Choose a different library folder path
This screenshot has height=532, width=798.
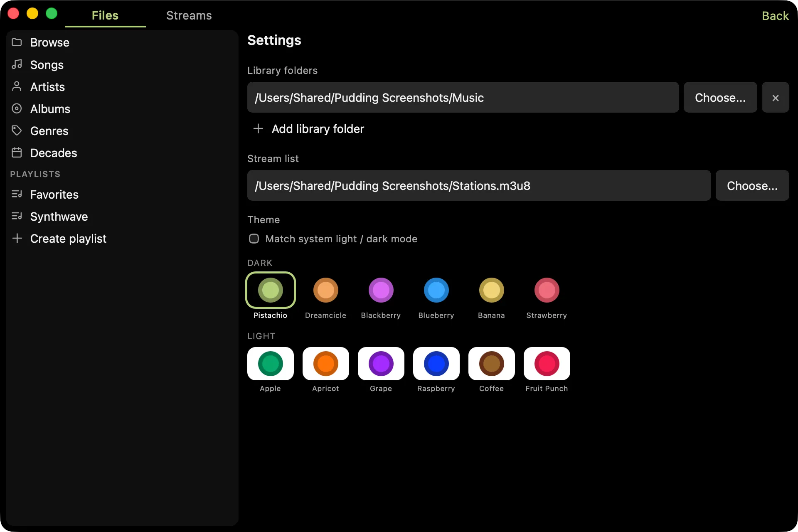coord(720,97)
